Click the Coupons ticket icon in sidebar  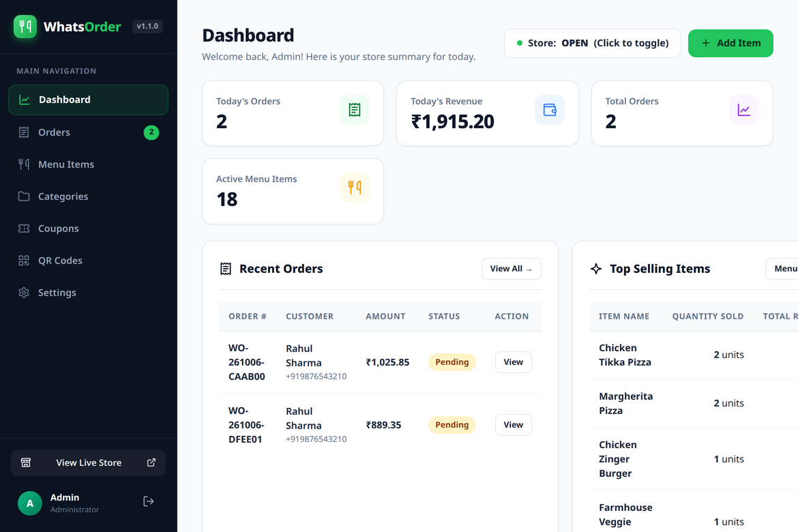click(24, 228)
